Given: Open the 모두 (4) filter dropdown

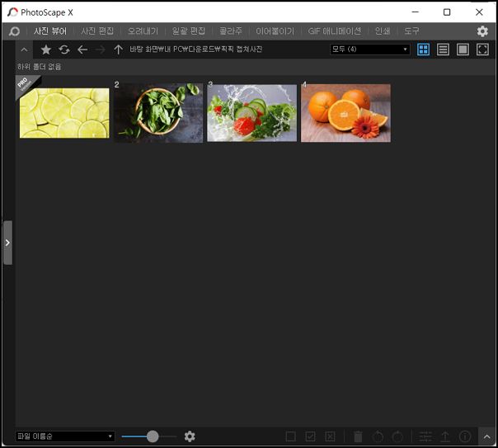Looking at the screenshot, I should click(369, 50).
